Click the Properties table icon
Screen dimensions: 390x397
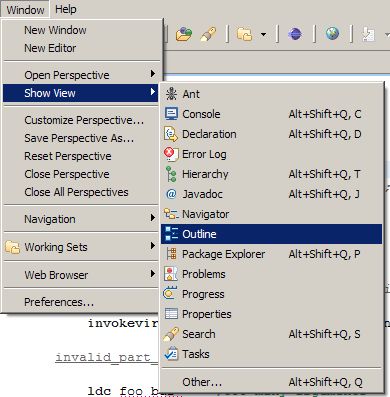coord(171,314)
